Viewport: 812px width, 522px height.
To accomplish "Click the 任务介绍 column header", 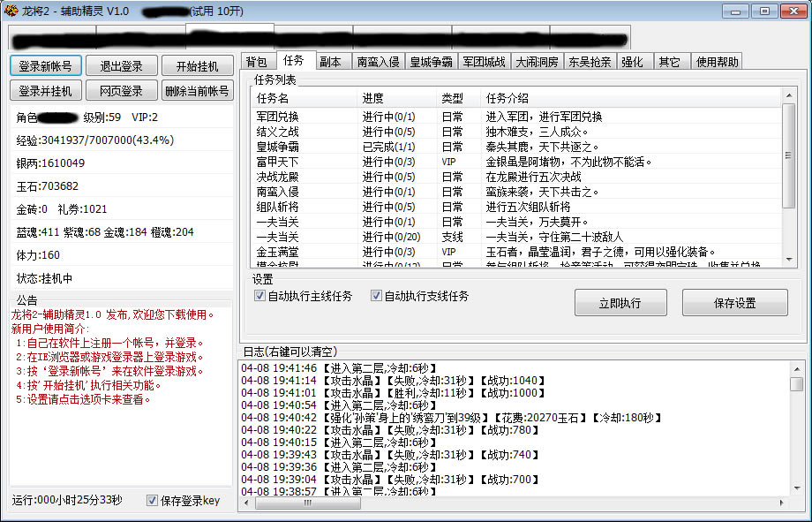I will (631, 97).
